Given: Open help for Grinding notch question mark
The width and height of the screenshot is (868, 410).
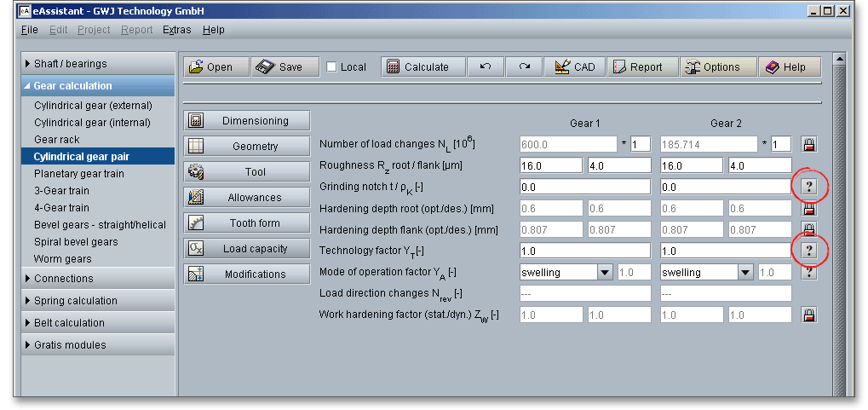Looking at the screenshot, I should (x=808, y=186).
